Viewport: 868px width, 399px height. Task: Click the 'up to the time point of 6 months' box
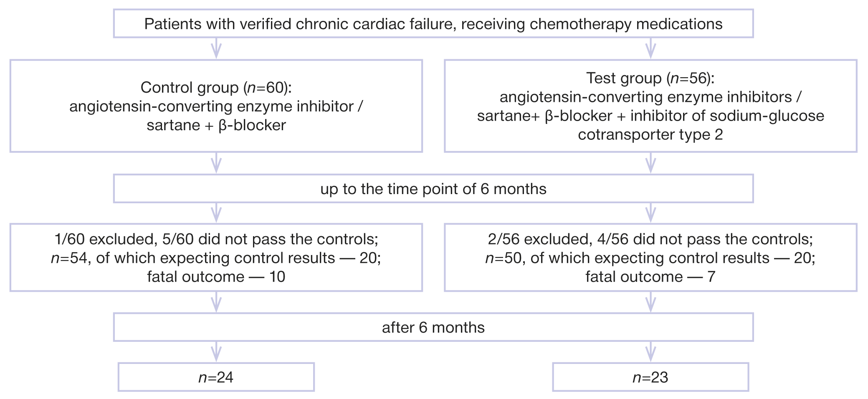(x=433, y=189)
